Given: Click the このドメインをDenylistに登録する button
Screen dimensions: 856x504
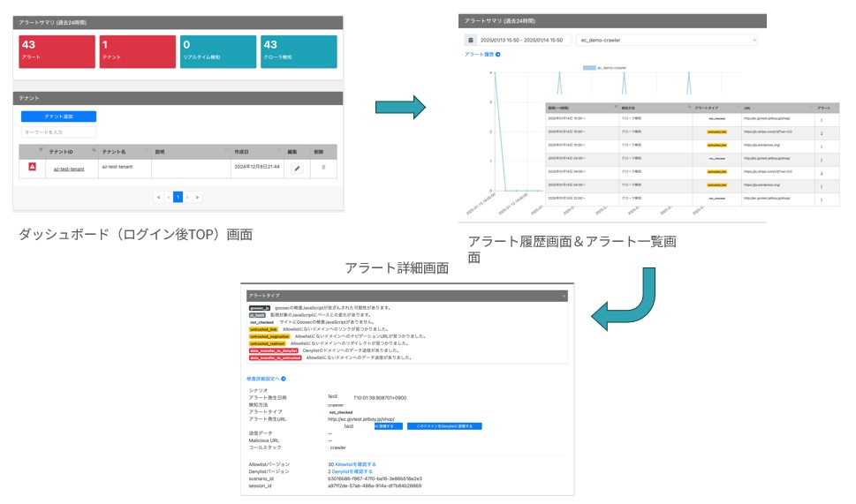Looking at the screenshot, I should pyautogui.click(x=444, y=426).
